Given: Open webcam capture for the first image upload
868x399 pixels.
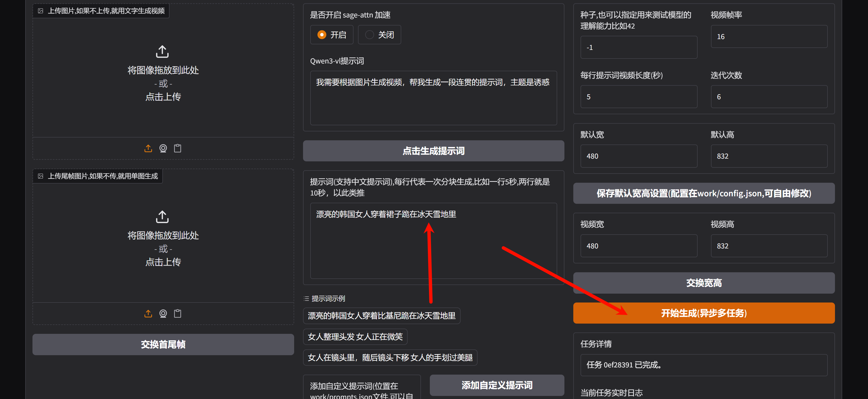Looking at the screenshot, I should [x=163, y=148].
